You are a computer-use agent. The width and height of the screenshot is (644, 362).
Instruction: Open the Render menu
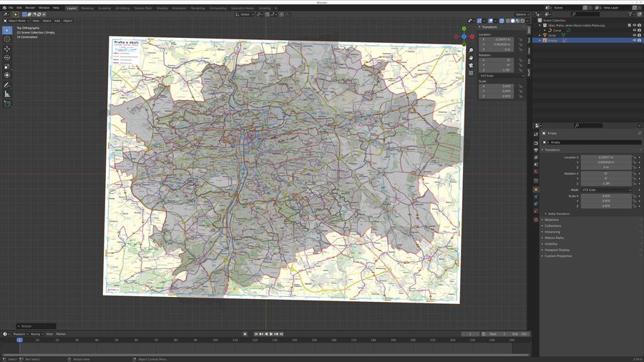(x=30, y=8)
